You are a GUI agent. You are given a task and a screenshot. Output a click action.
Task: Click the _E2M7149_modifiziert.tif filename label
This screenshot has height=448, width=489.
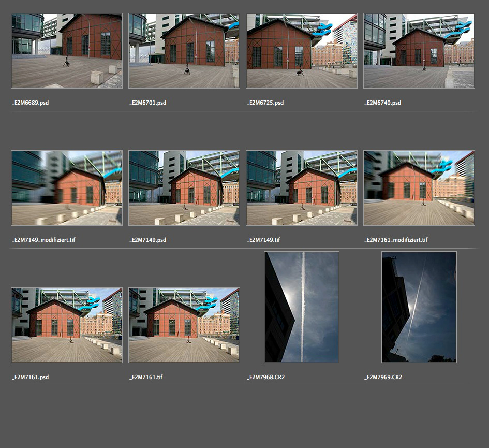click(43, 240)
